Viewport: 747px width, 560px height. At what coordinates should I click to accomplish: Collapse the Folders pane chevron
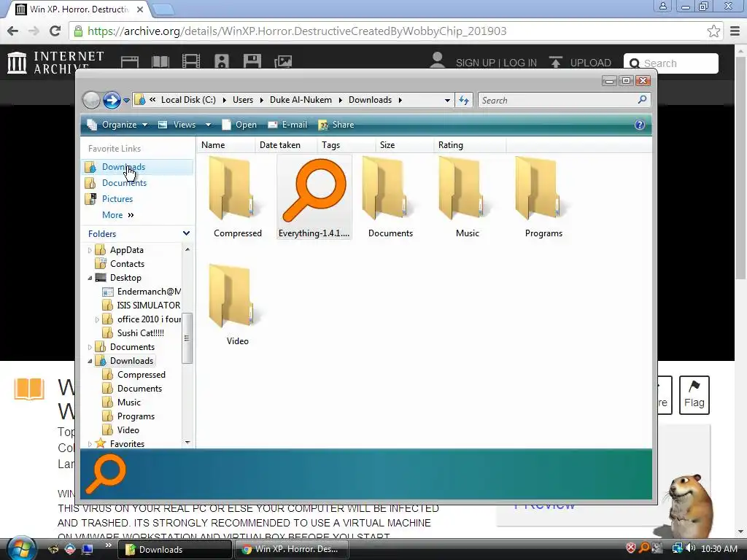(x=186, y=233)
